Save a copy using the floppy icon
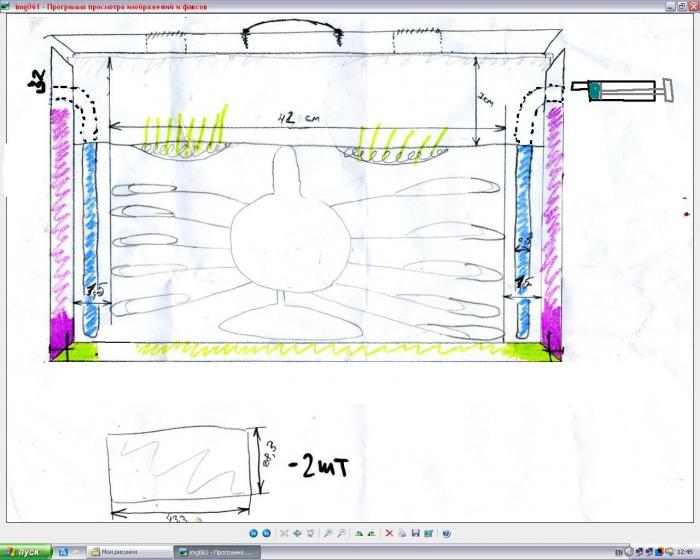 tap(415, 533)
